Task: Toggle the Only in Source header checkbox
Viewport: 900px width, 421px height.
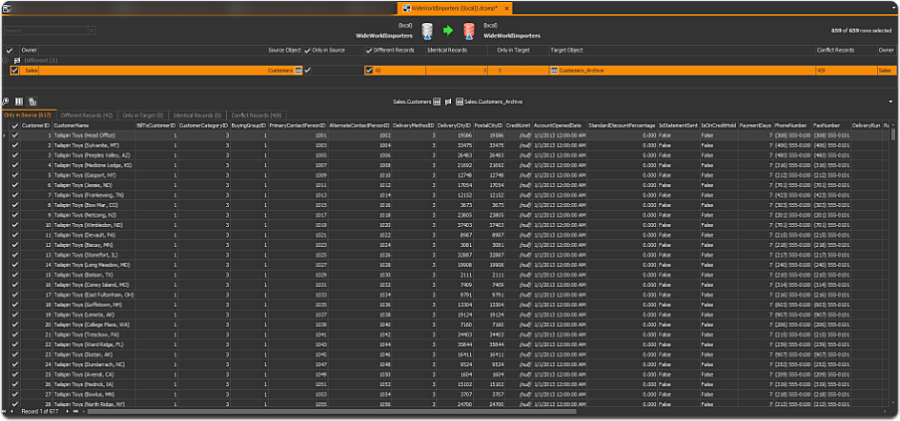Action: coord(308,51)
